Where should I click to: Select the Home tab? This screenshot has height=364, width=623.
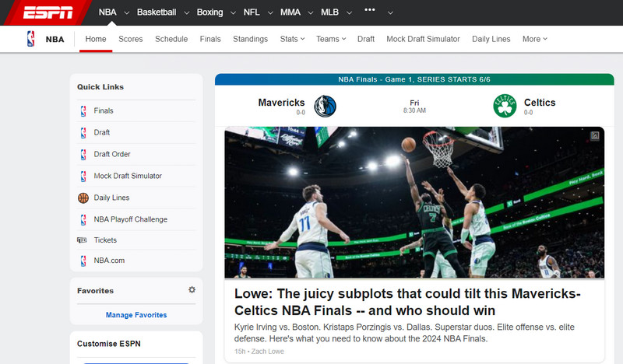pos(96,39)
